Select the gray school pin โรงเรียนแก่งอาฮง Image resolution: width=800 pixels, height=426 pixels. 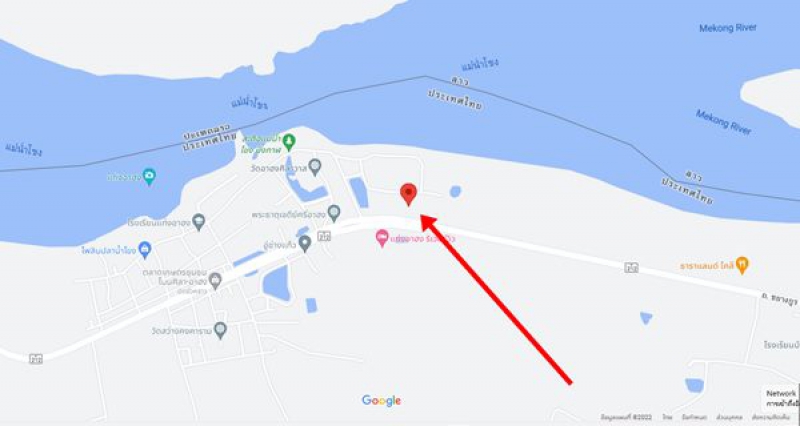[199, 222]
